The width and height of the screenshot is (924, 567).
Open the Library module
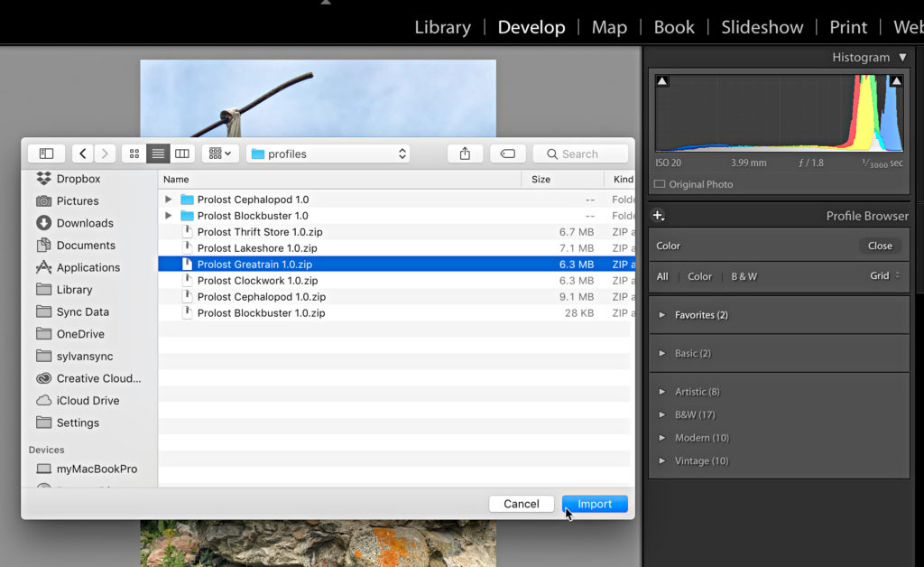pyautogui.click(x=442, y=27)
